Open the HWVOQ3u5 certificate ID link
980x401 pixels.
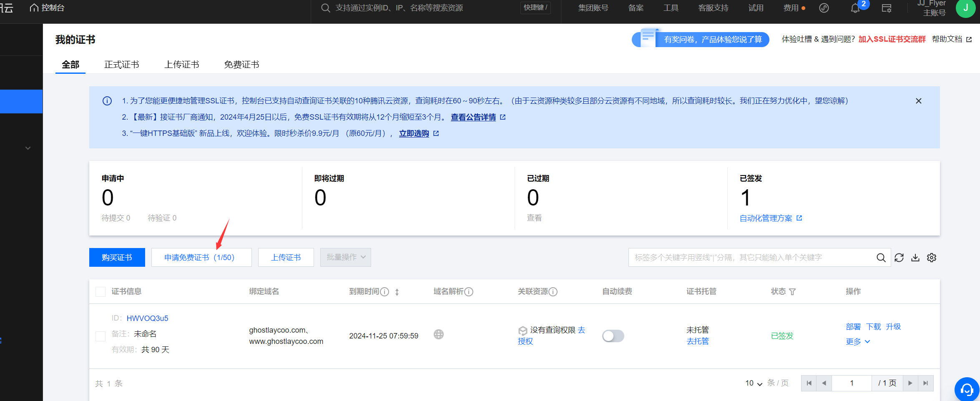coord(147,318)
